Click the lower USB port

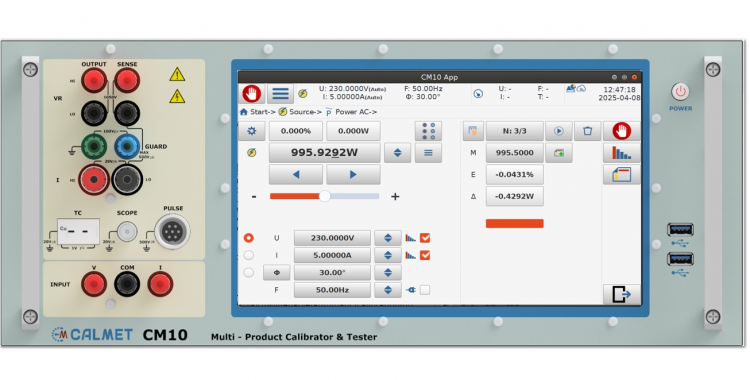[x=680, y=259]
